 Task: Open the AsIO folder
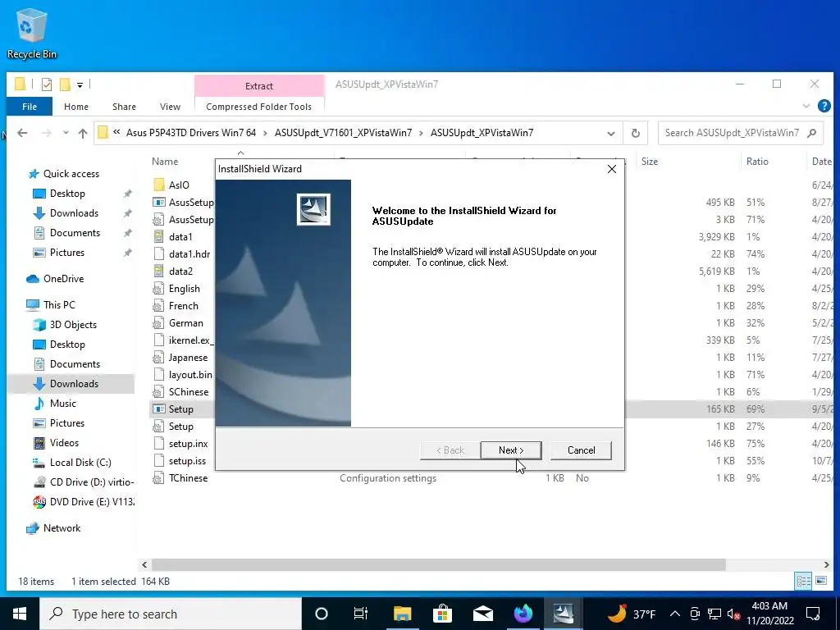pos(179,185)
